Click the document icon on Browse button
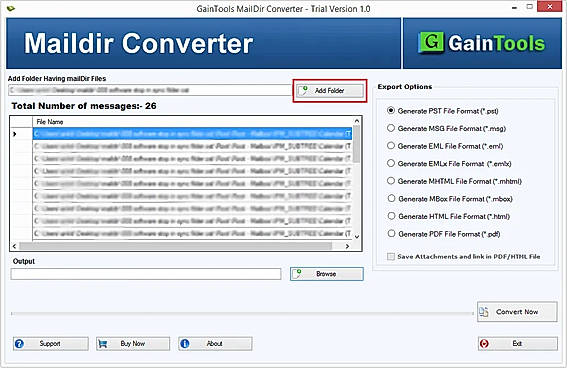Screen dimensions: 567x368 [x=297, y=274]
